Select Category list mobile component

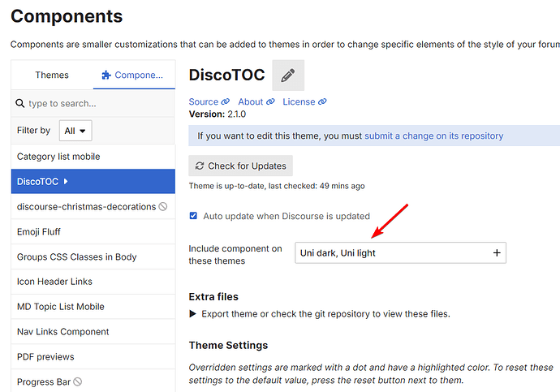[93, 157]
